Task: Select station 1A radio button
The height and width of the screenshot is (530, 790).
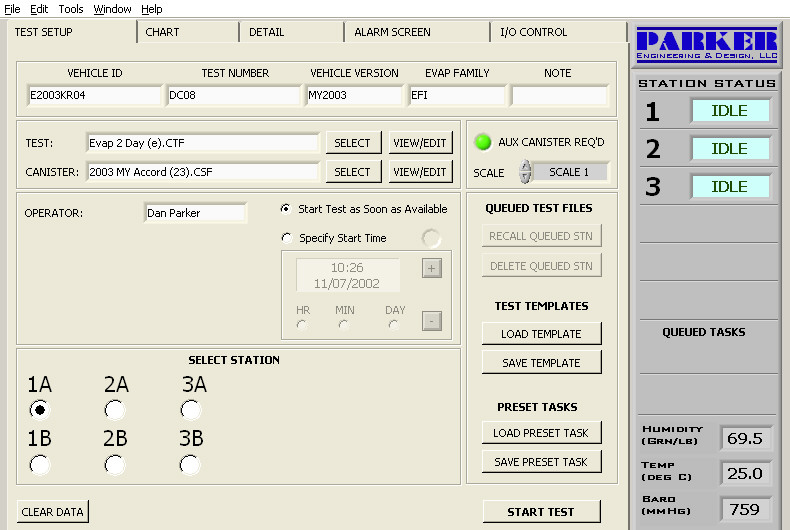Action: pyautogui.click(x=39, y=409)
